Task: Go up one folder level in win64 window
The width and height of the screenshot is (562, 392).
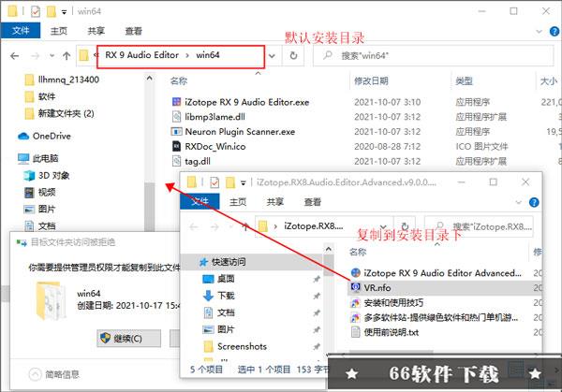Action: click(67, 56)
